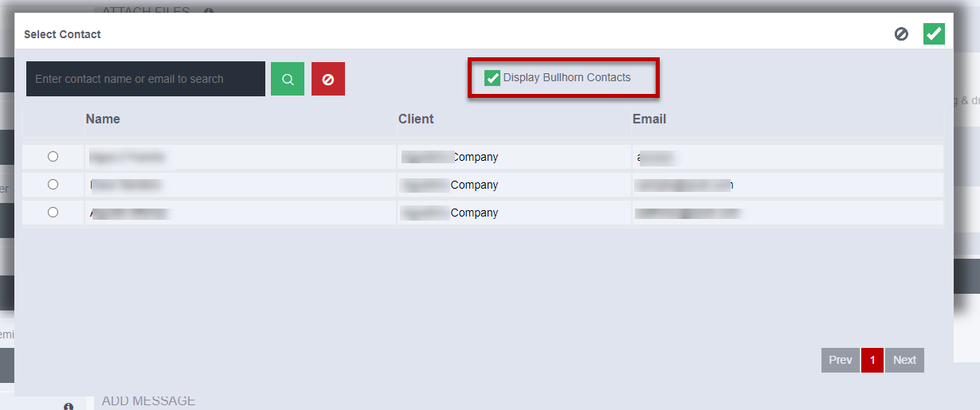
Task: Clear the search with the red button
Action: [328, 80]
